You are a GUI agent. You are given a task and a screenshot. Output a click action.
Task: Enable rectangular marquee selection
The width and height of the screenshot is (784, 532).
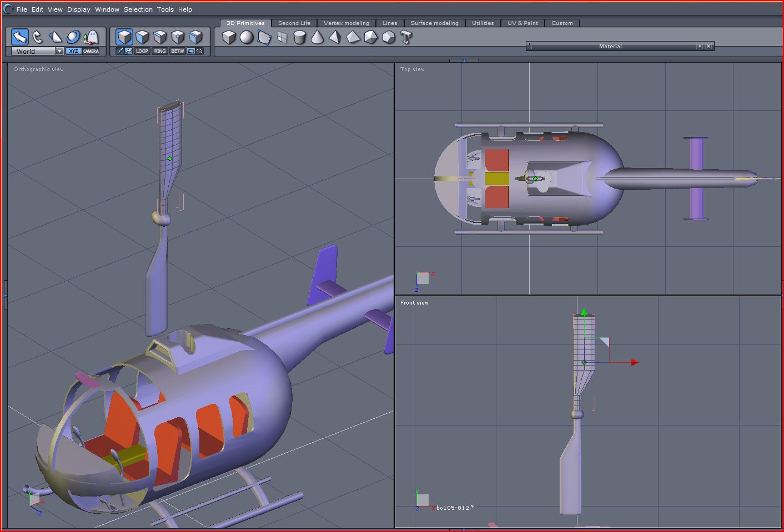(191, 51)
